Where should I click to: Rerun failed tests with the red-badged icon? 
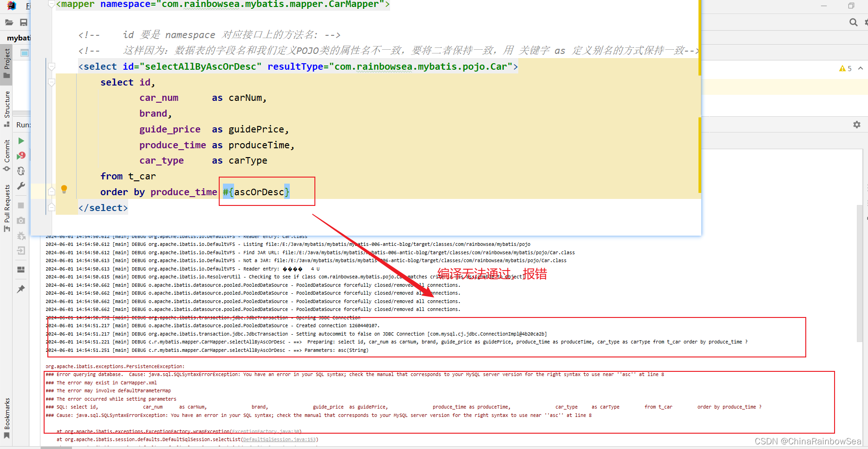point(21,156)
